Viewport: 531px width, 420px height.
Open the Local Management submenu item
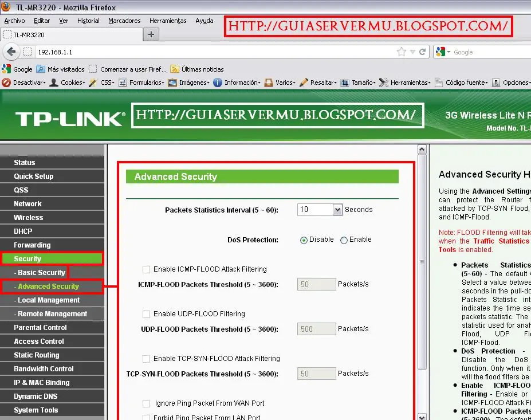tap(52, 300)
